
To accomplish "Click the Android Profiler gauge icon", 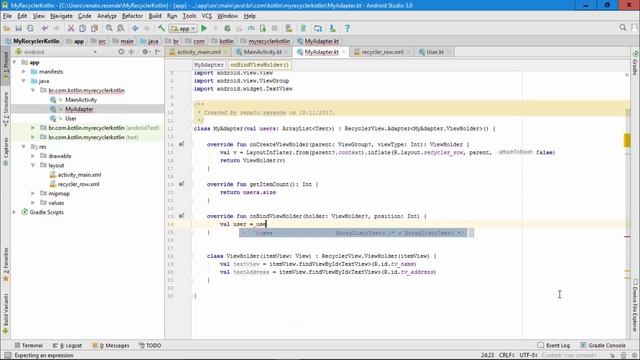I will (251, 28).
